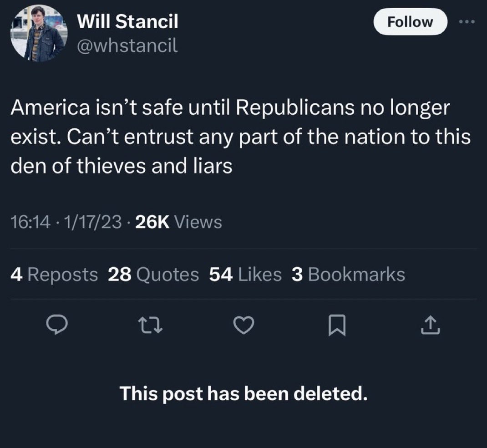Open the Will Stancil display name
This screenshot has height=448, width=487.
pos(127,21)
